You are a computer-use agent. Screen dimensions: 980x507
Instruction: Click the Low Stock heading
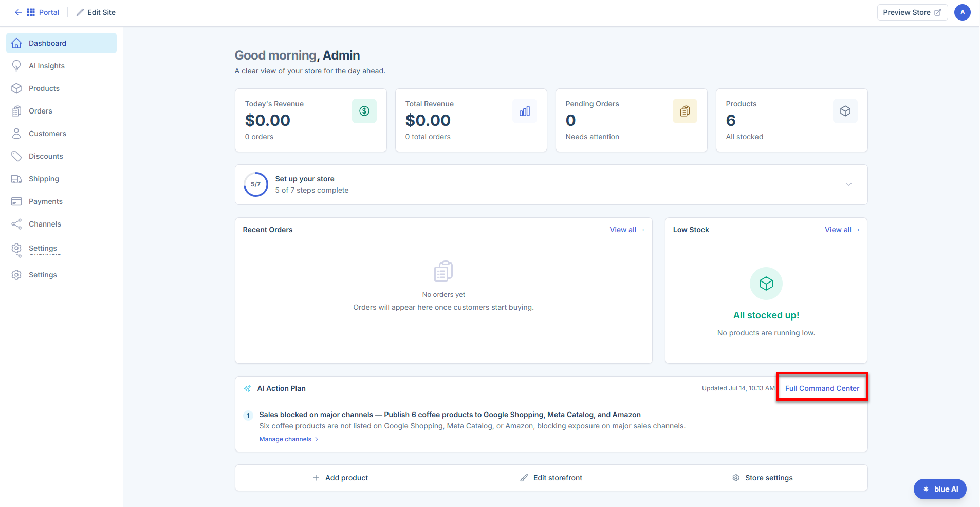click(x=691, y=230)
